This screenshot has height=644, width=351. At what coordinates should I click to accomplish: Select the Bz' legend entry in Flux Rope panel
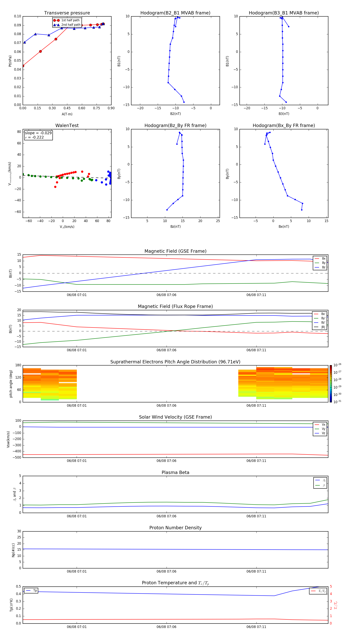click(320, 323)
